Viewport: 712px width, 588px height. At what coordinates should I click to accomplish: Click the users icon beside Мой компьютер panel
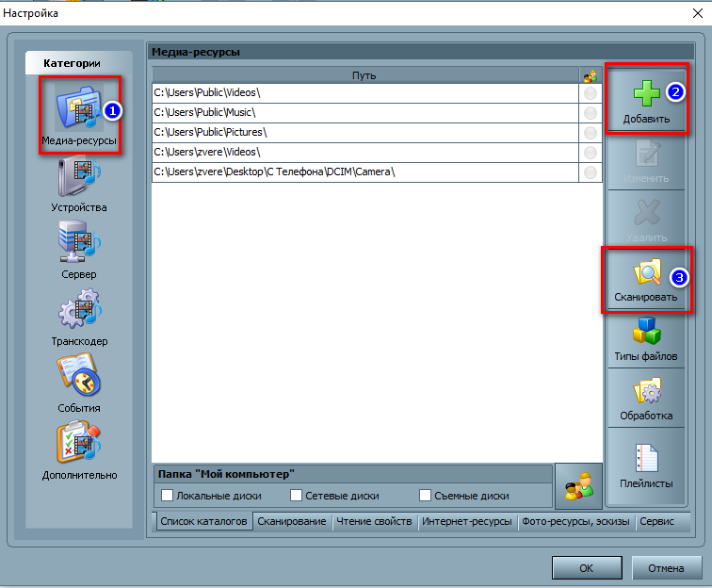coord(578,486)
